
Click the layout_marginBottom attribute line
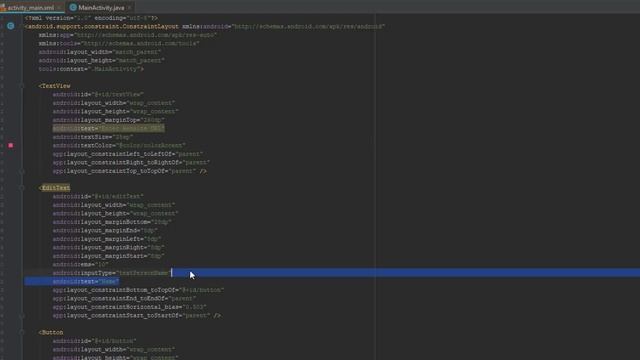pyautogui.click(x=112, y=222)
